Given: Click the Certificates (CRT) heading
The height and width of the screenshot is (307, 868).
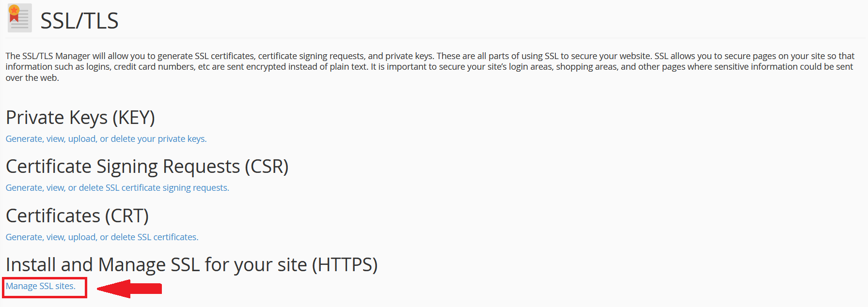Looking at the screenshot, I should (x=78, y=216).
